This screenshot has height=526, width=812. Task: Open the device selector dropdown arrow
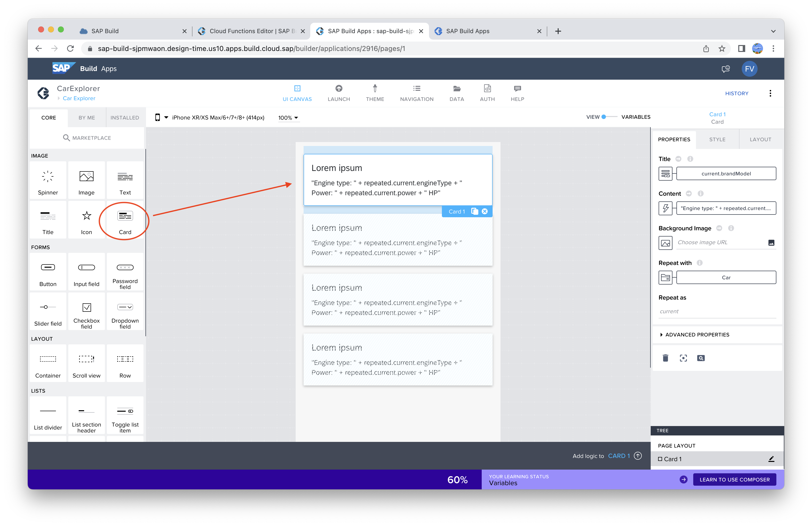tap(166, 117)
